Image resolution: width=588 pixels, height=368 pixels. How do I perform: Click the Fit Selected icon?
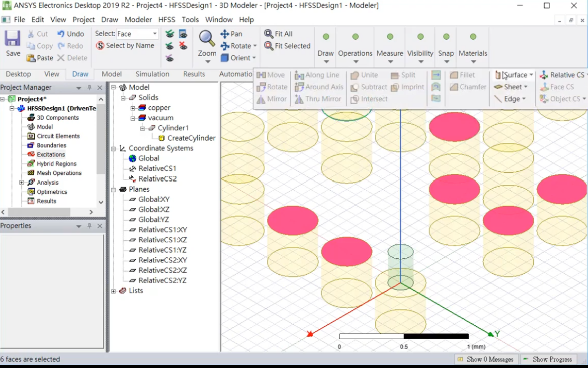coord(268,46)
